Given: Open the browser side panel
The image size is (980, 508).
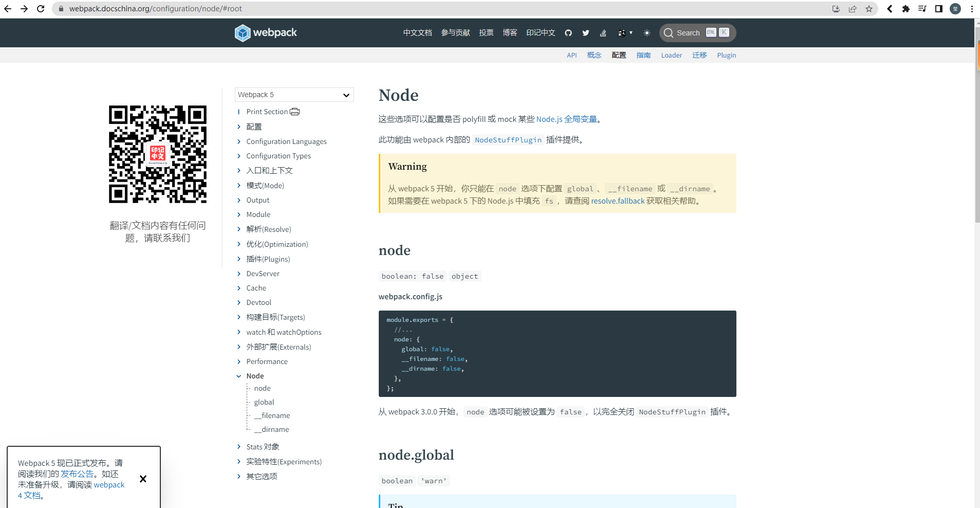Looking at the screenshot, I should click(x=939, y=9).
